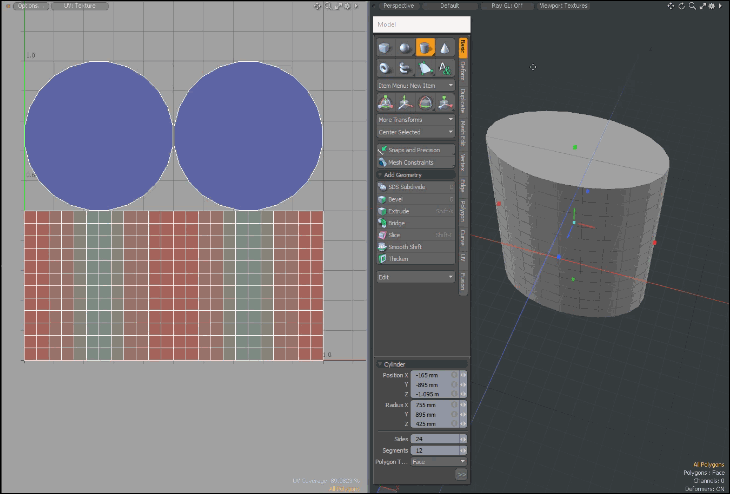Select the Cube primitive tool
Image resolution: width=730 pixels, height=494 pixels.
(386, 47)
